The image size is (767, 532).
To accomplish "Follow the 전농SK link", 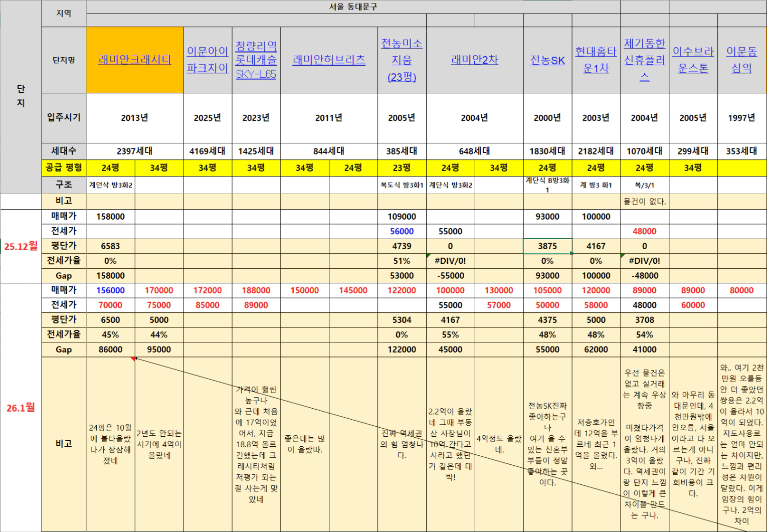I will (x=547, y=60).
